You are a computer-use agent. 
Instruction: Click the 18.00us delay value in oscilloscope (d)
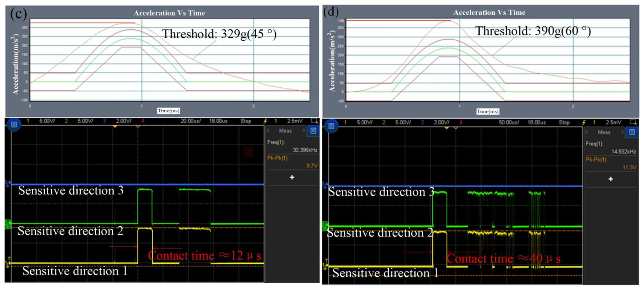537,122
